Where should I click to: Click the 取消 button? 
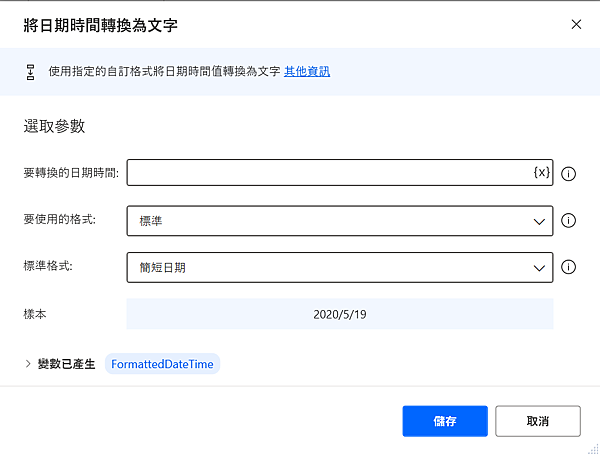point(538,421)
